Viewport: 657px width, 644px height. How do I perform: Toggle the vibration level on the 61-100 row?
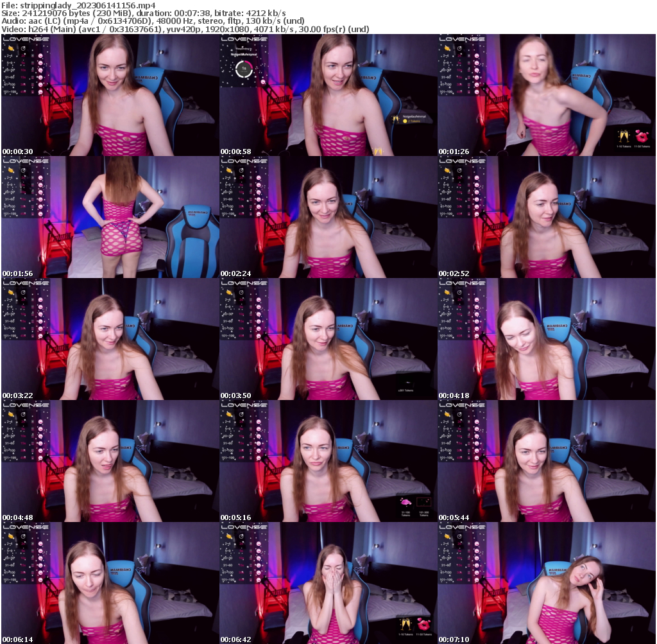click(32, 84)
